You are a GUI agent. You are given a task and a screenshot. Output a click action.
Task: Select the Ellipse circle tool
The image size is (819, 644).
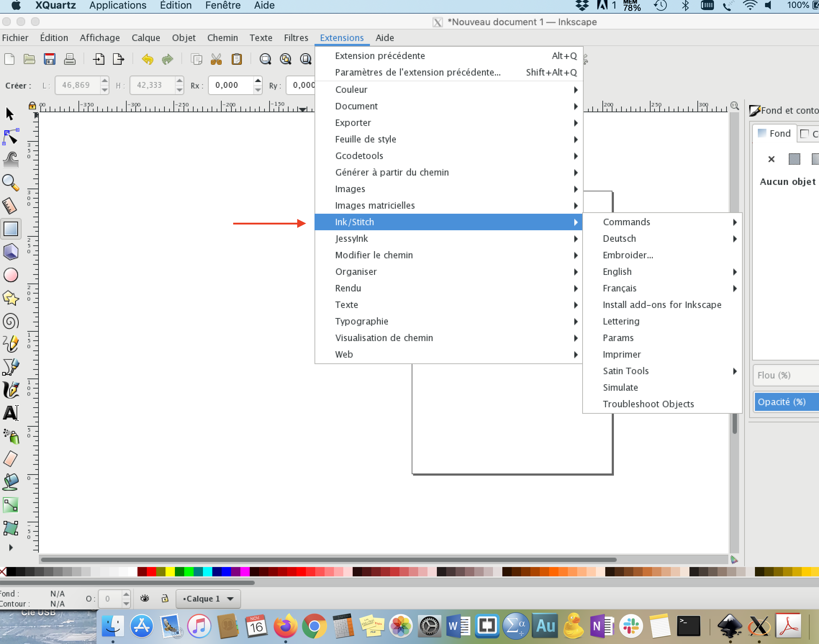(x=11, y=275)
